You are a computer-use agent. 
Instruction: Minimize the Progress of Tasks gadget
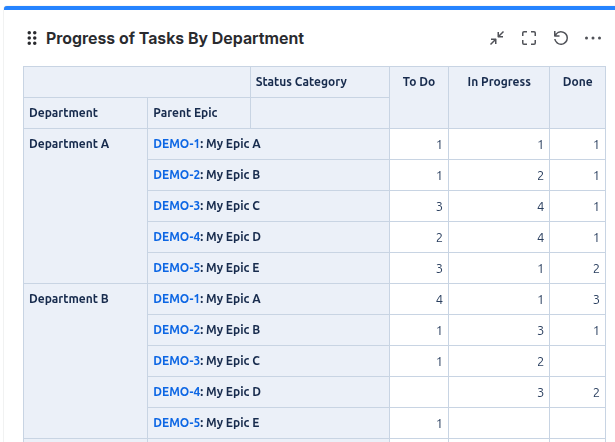(497, 39)
